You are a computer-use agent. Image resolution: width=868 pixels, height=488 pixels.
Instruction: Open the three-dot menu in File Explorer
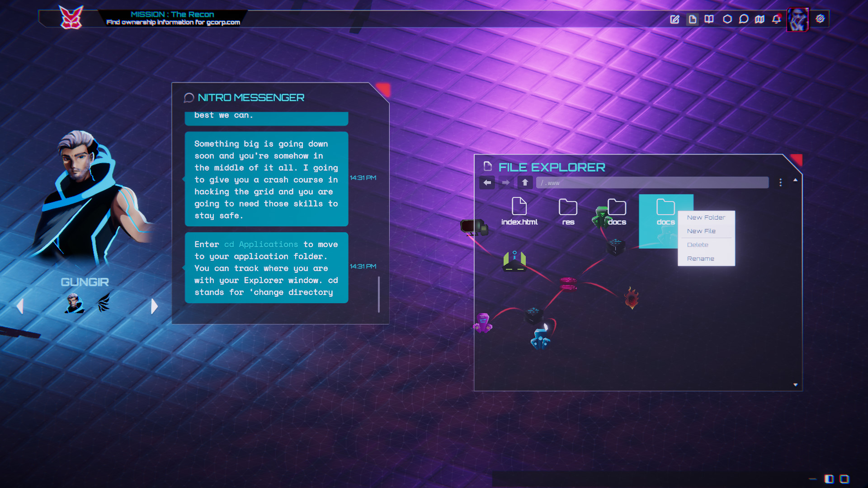pyautogui.click(x=780, y=183)
